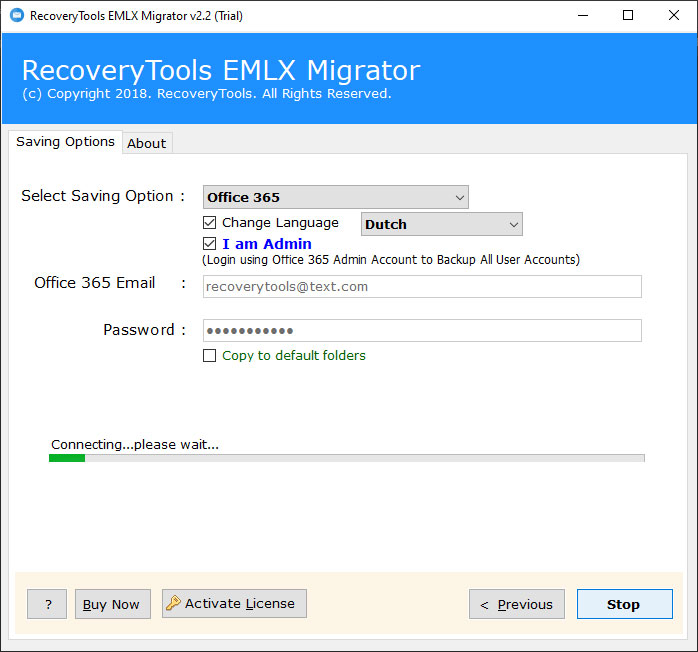Click the Buy Now button
The height and width of the screenshot is (652, 698).
pyautogui.click(x=113, y=604)
